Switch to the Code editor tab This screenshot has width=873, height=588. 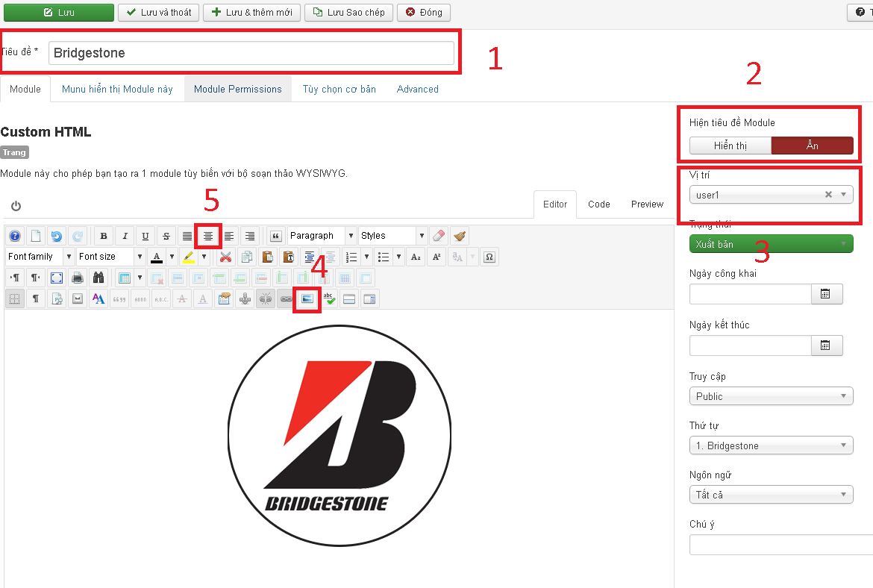pyautogui.click(x=599, y=204)
